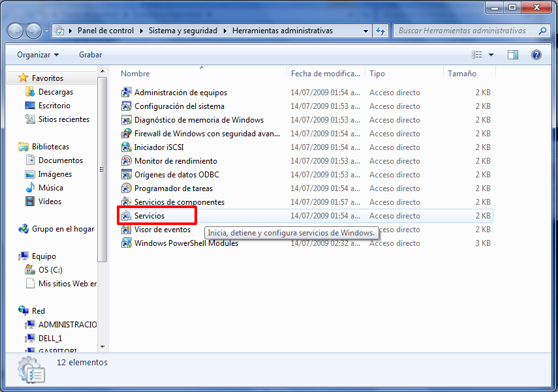Click 'Windows PowerShell Modules' name text
This screenshot has height=392, width=558.
(x=186, y=243)
